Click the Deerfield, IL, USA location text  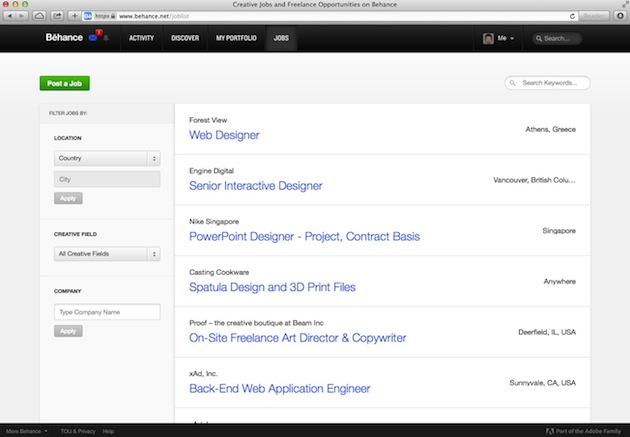[547, 332]
